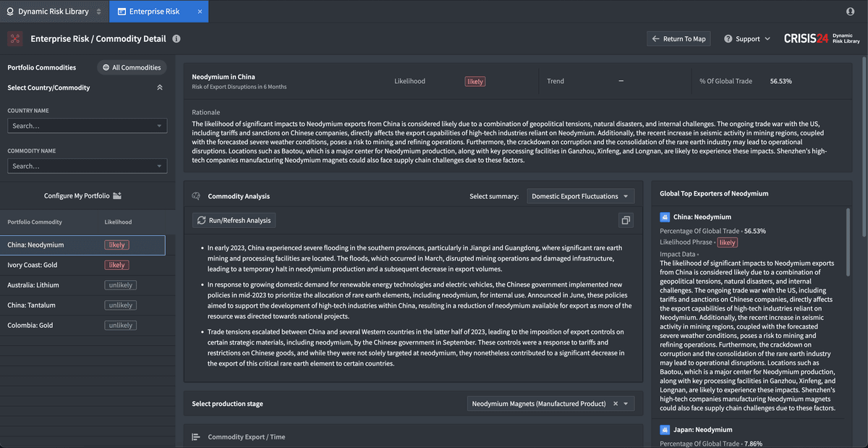Click in the Country Name search field
Image resolution: width=868 pixels, height=448 pixels.
point(87,126)
